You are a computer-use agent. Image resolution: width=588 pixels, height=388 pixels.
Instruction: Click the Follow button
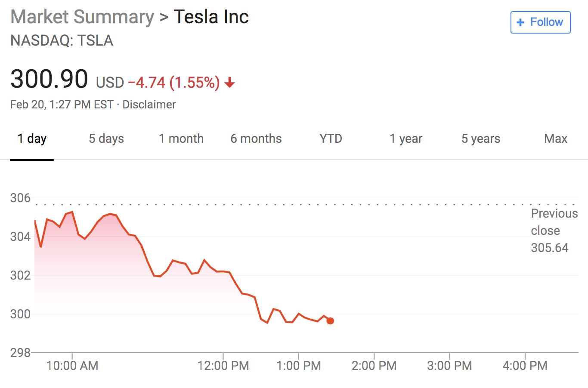click(540, 22)
